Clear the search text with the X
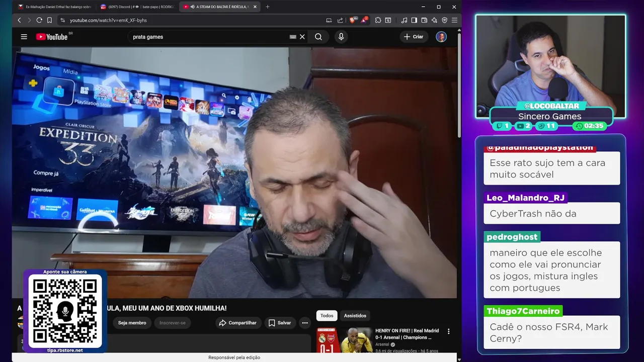 click(x=302, y=37)
